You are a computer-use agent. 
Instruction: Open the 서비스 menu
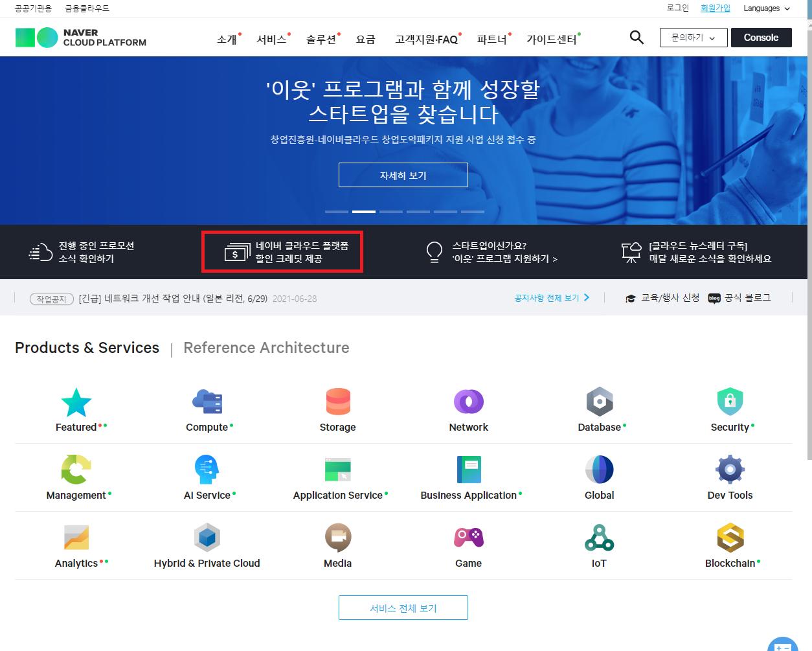[271, 40]
